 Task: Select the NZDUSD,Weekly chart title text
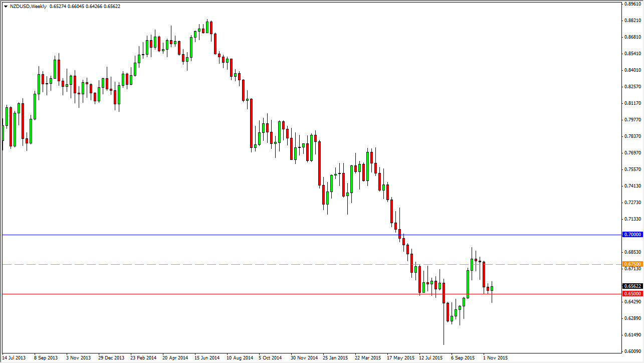[28, 8]
